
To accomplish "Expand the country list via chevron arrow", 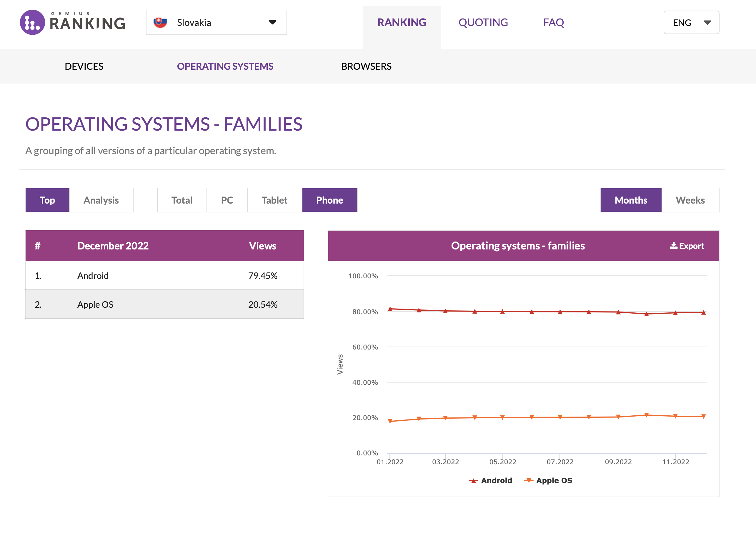I will point(272,22).
